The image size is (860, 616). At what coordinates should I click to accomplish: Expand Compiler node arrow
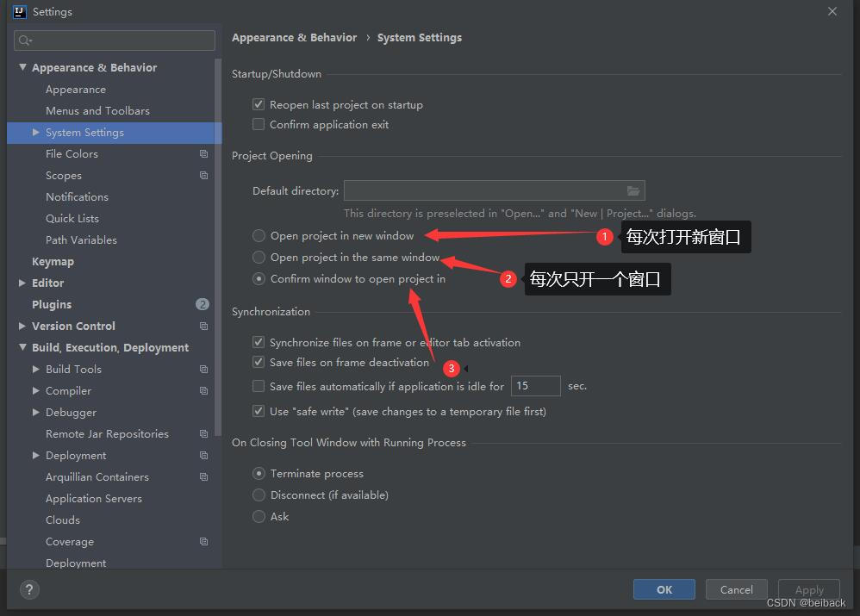coord(35,390)
